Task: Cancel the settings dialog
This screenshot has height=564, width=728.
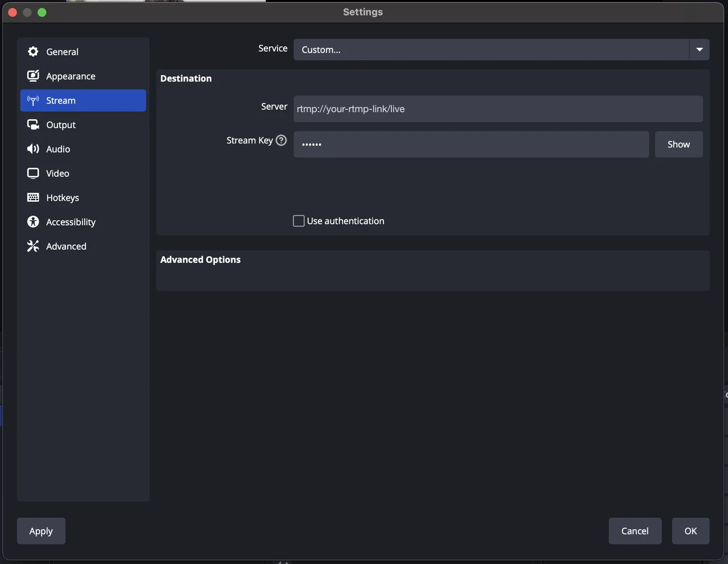Action: point(635,531)
